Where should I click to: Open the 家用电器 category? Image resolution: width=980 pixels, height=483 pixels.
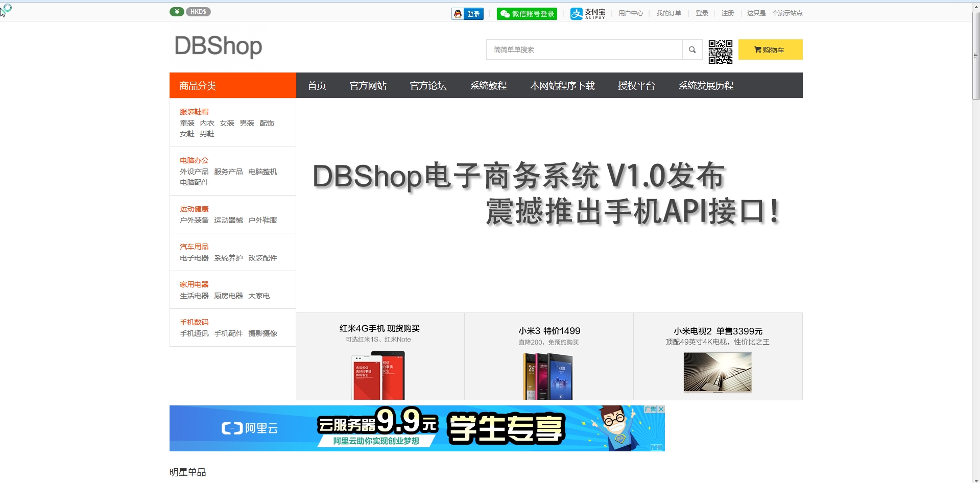(194, 284)
